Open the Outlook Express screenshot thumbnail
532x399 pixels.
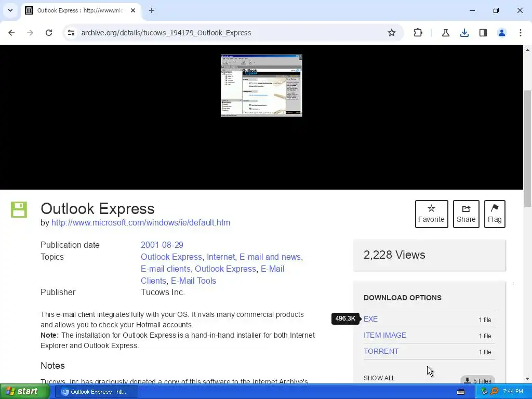pyautogui.click(x=261, y=86)
